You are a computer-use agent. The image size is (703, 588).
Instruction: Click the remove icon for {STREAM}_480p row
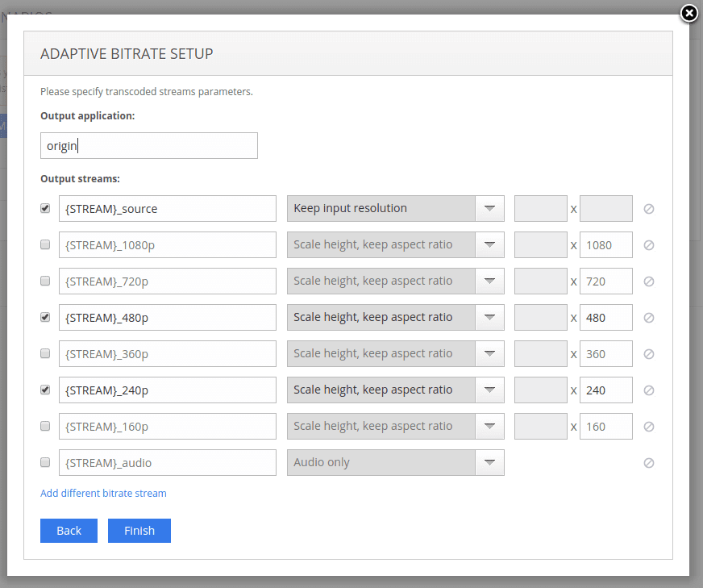click(648, 317)
